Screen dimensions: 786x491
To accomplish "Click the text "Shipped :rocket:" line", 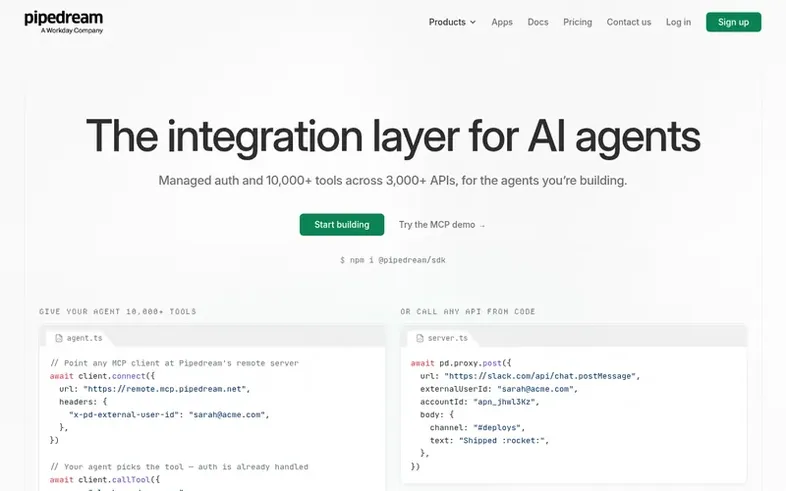I will pyautogui.click(x=489, y=441).
